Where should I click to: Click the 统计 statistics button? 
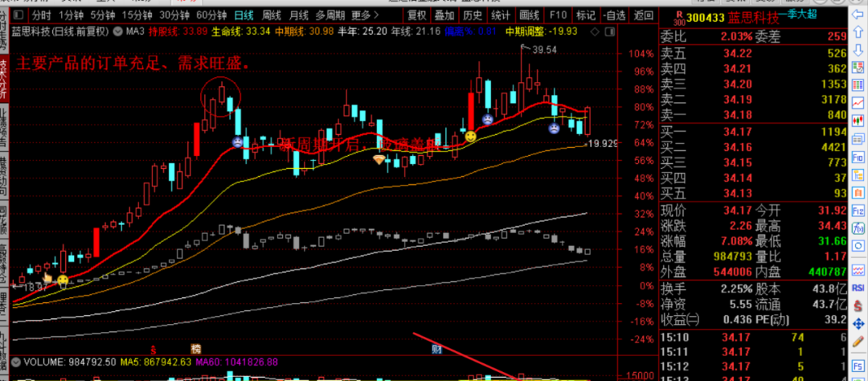point(501,15)
